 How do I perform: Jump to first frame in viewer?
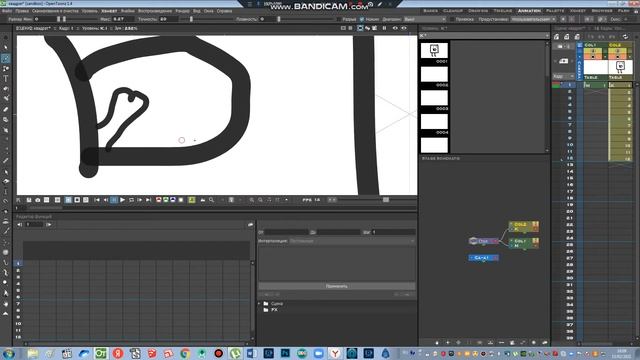(97, 200)
